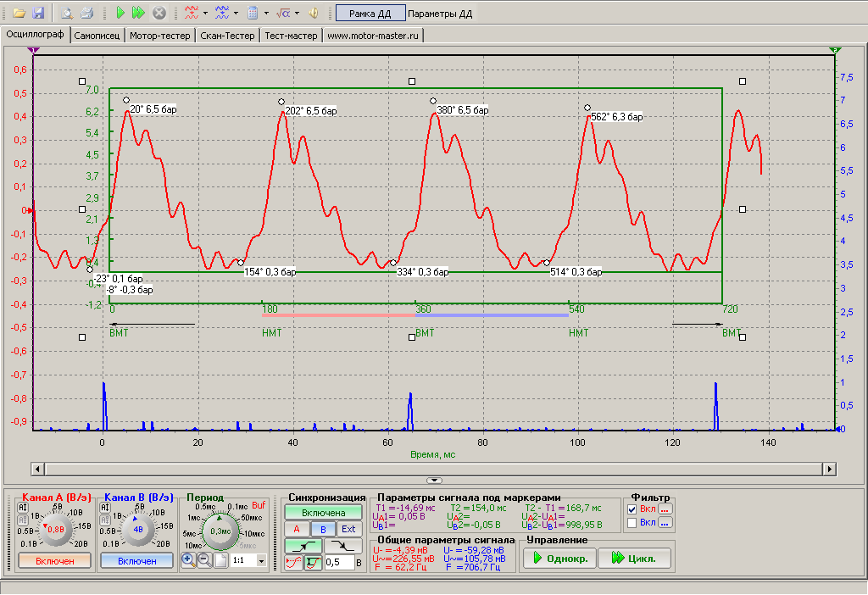
Task: Toggle synchronization Включена button
Action: [323, 513]
